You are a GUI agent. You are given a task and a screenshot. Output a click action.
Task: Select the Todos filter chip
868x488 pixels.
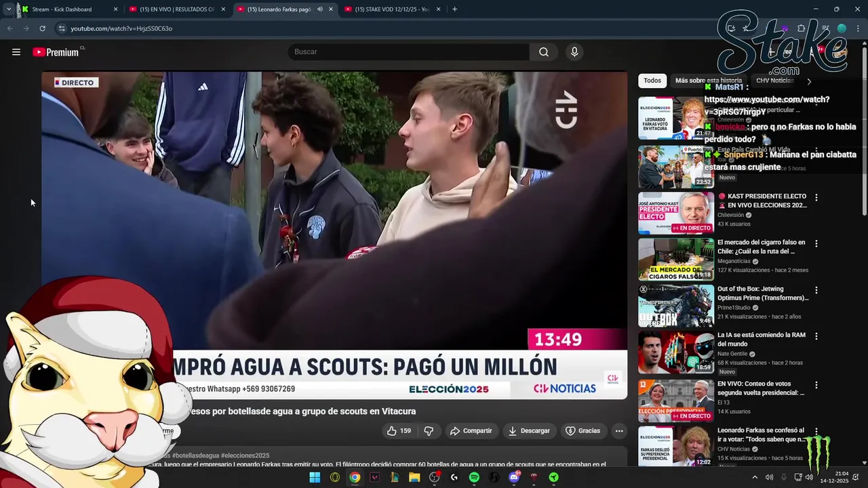[652, 81]
